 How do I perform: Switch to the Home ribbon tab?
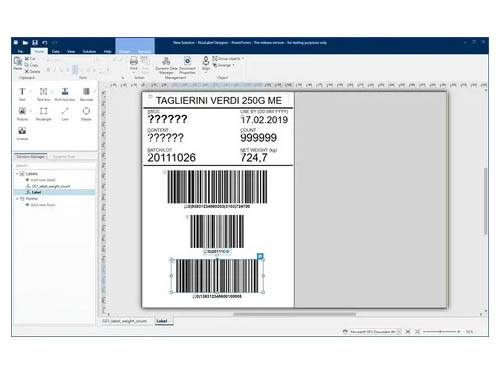[39, 51]
